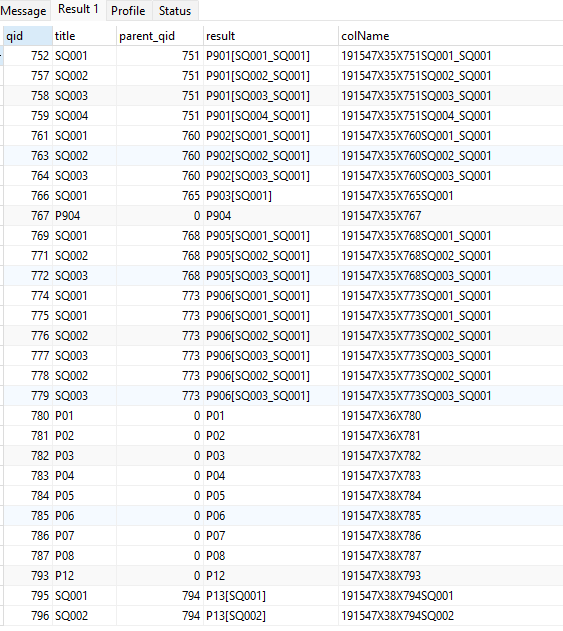The height and width of the screenshot is (631, 563).
Task: Select result cell P13[SQ001]
Action: [x=271, y=596]
